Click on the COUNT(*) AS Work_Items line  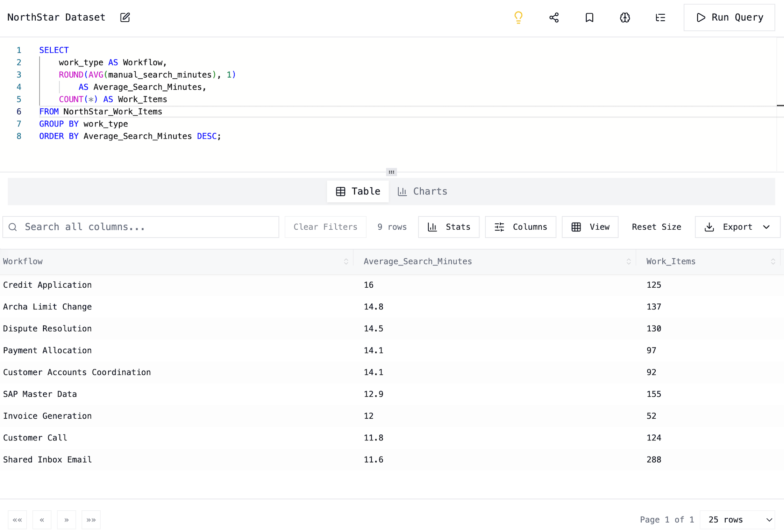click(113, 99)
